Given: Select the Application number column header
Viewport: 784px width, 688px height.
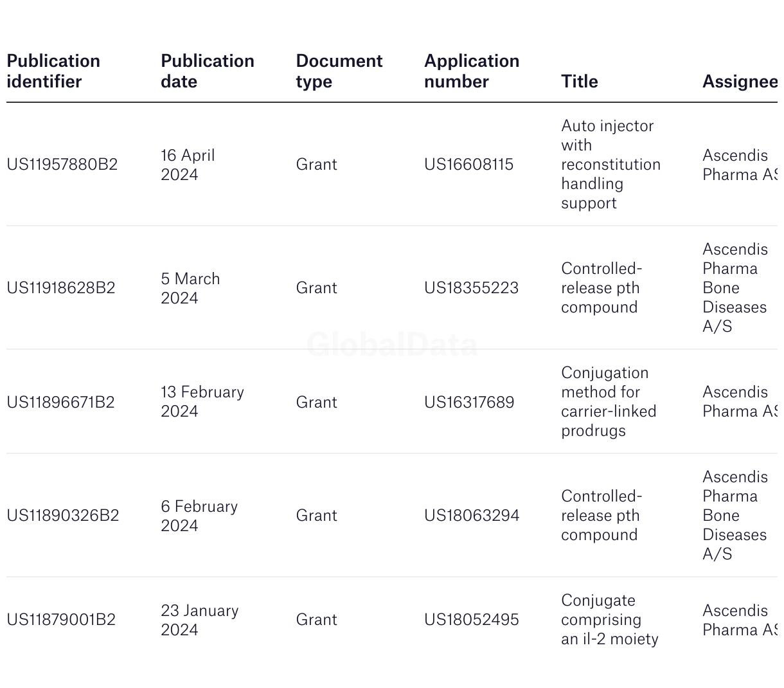Looking at the screenshot, I should [x=472, y=71].
